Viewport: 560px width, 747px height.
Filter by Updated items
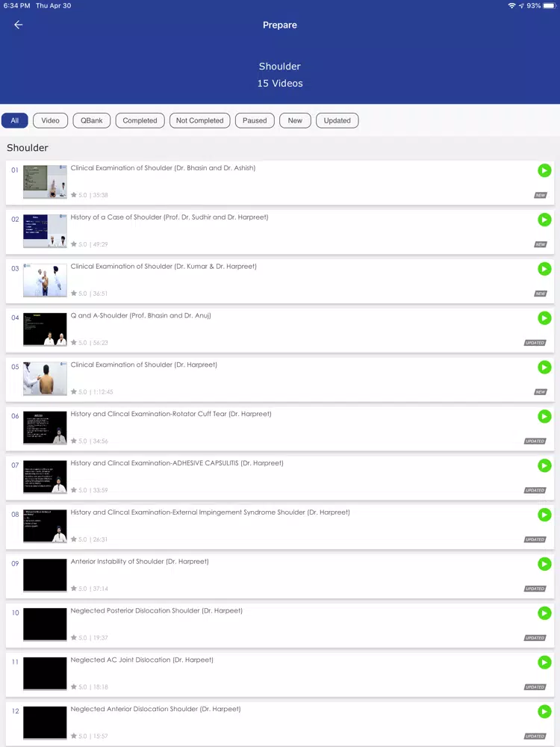click(337, 120)
